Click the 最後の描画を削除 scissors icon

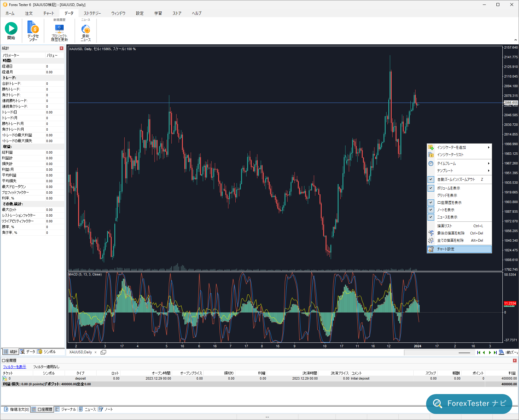tap(431, 233)
